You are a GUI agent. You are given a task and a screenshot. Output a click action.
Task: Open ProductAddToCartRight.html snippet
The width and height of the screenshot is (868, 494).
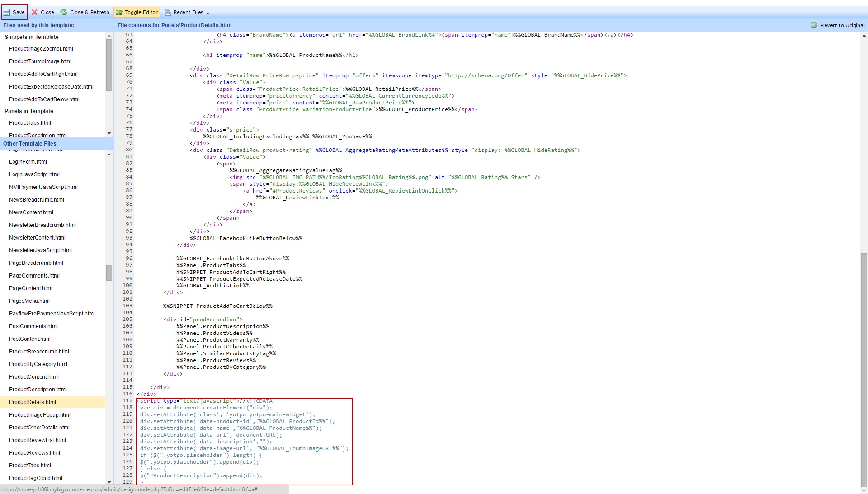point(43,74)
